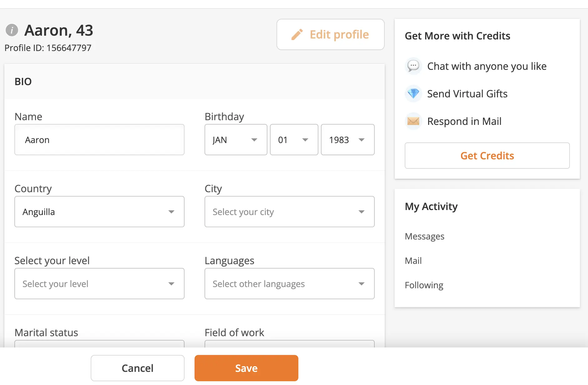Image resolution: width=588 pixels, height=385 pixels.
Task: Click the Get Credits button
Action: [x=487, y=156]
